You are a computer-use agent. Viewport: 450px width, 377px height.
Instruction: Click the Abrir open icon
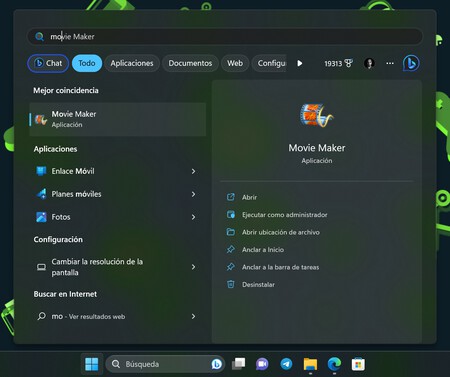[x=231, y=197]
